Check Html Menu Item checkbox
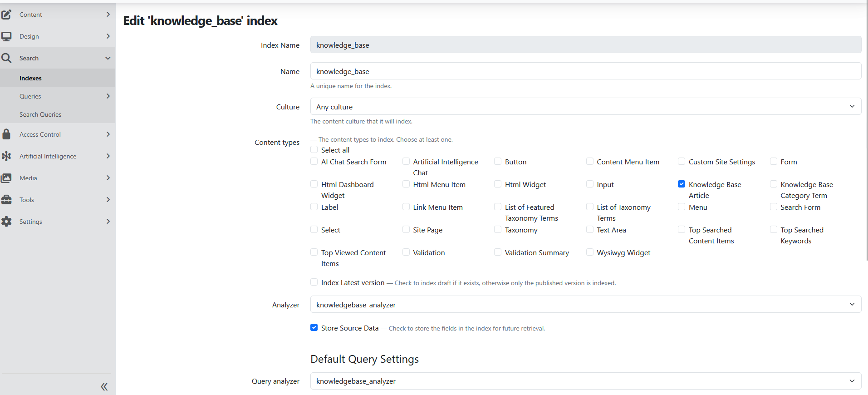Screen dimensions: 868x395 406,184
